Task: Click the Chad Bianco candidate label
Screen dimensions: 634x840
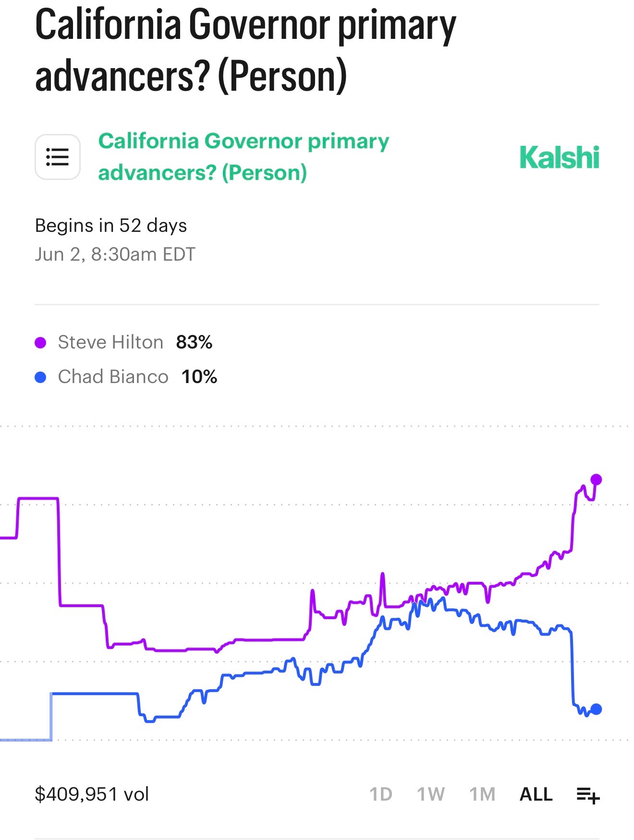Action: point(113,377)
